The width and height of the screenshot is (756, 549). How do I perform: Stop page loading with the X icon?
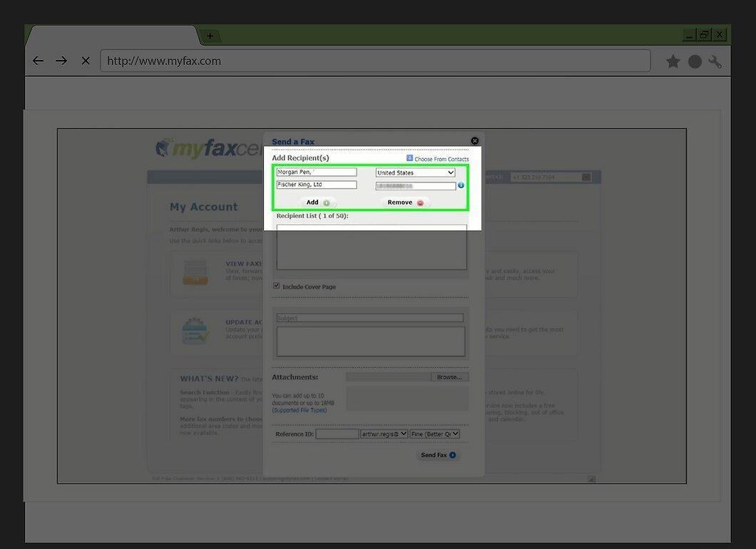click(86, 61)
